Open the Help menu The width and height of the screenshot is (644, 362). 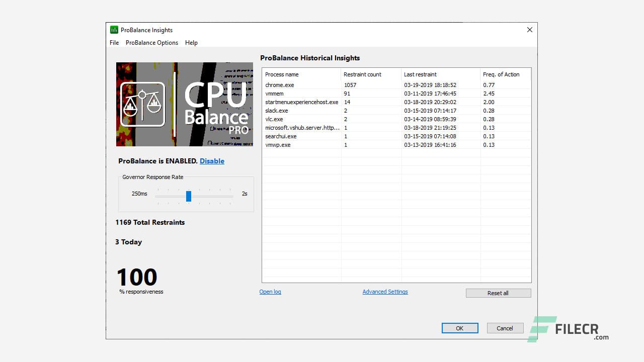click(x=191, y=43)
